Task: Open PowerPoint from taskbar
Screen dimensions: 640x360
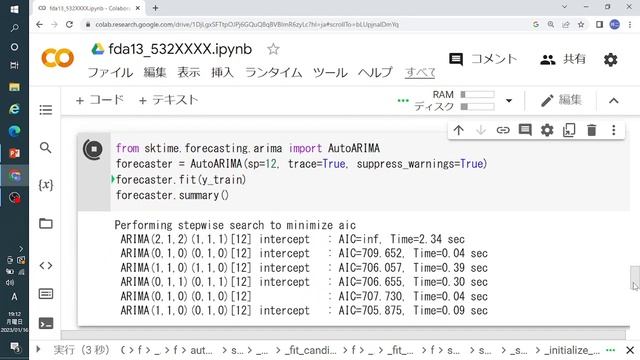Action: 14,153
